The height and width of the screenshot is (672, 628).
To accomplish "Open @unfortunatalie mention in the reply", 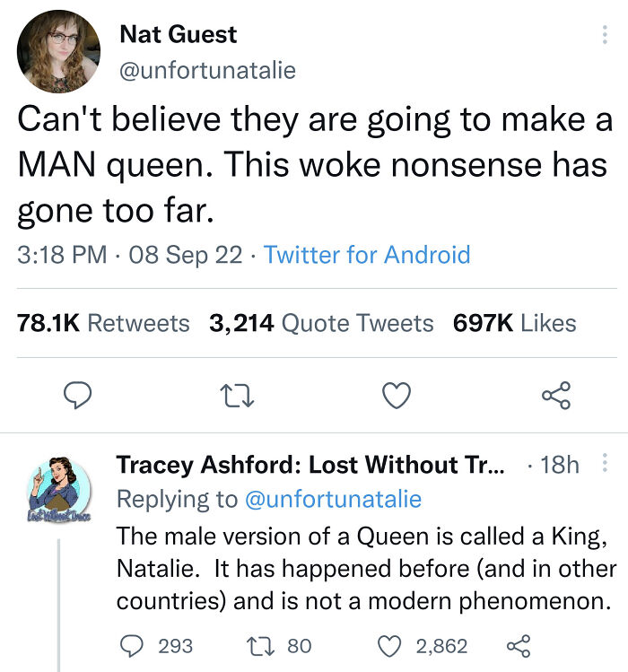I will point(333,498).
